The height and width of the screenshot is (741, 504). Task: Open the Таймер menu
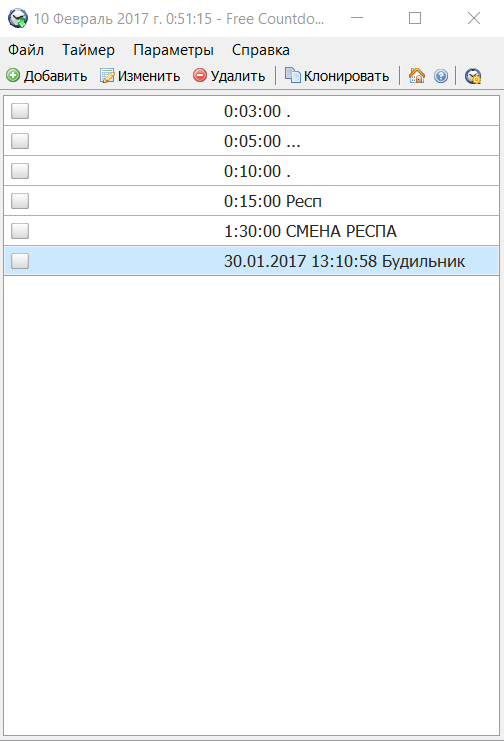pyautogui.click(x=88, y=50)
